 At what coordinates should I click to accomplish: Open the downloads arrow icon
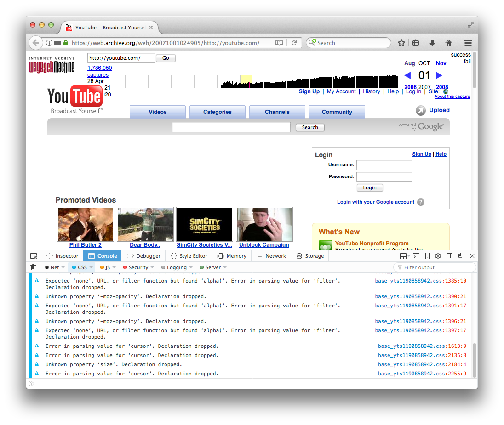point(432,43)
